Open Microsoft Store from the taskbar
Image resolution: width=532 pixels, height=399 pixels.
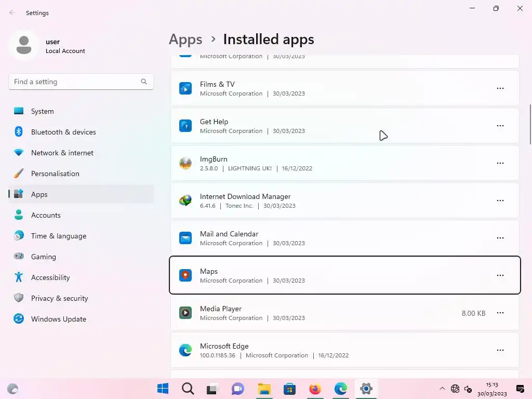tap(289, 389)
